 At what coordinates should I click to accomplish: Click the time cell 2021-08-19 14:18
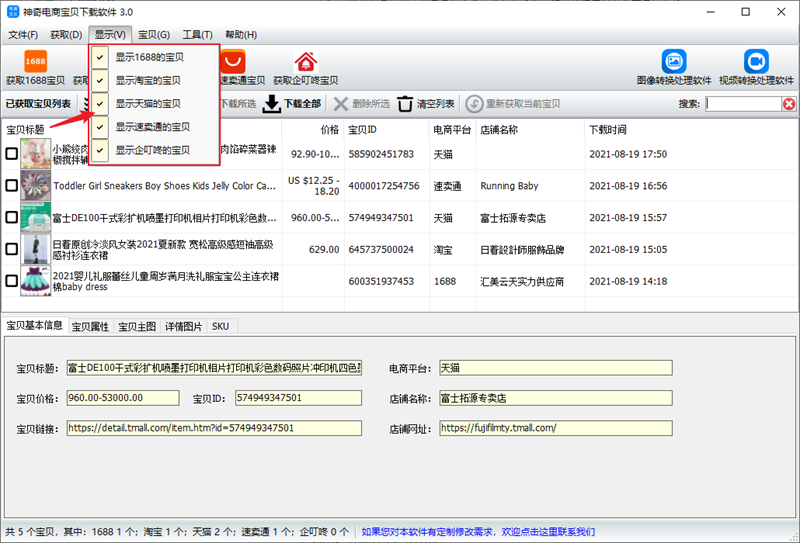(x=628, y=281)
